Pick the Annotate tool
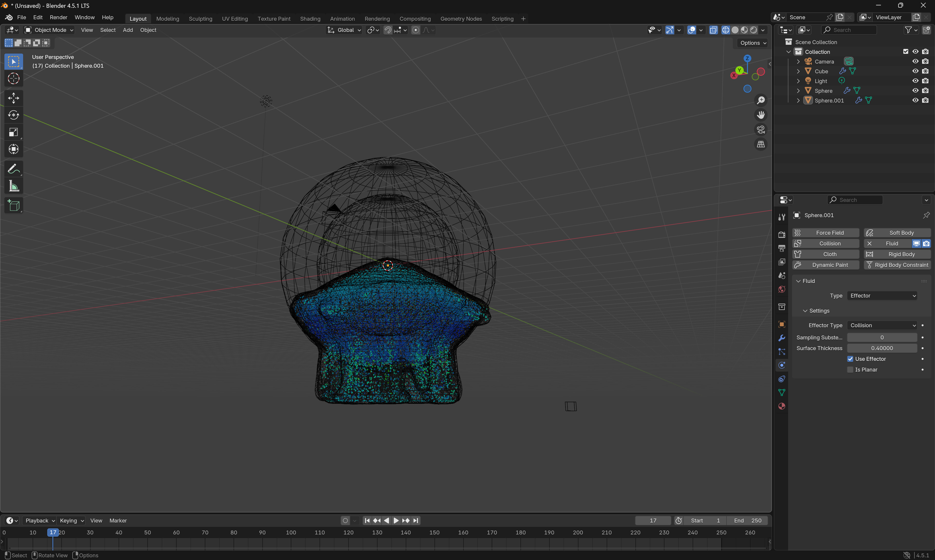Image resolution: width=935 pixels, height=560 pixels. [14, 169]
